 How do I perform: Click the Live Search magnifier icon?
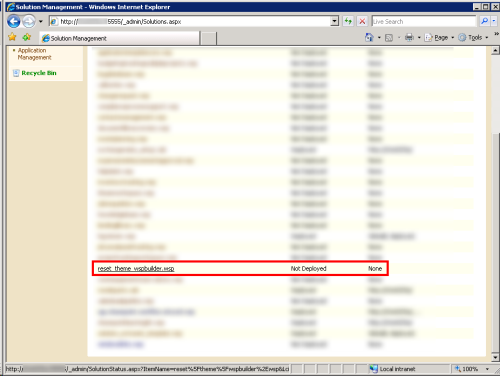pos(484,21)
